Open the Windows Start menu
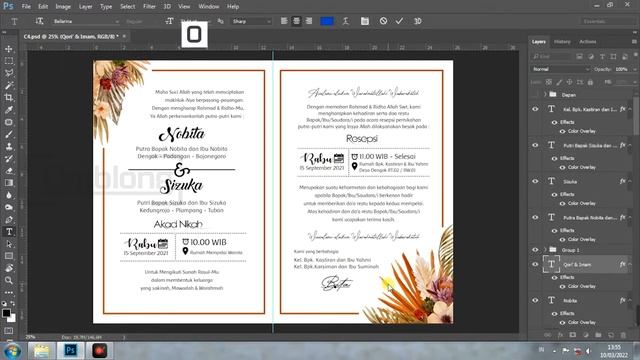Image resolution: width=640 pixels, height=360 pixels. 12,351
